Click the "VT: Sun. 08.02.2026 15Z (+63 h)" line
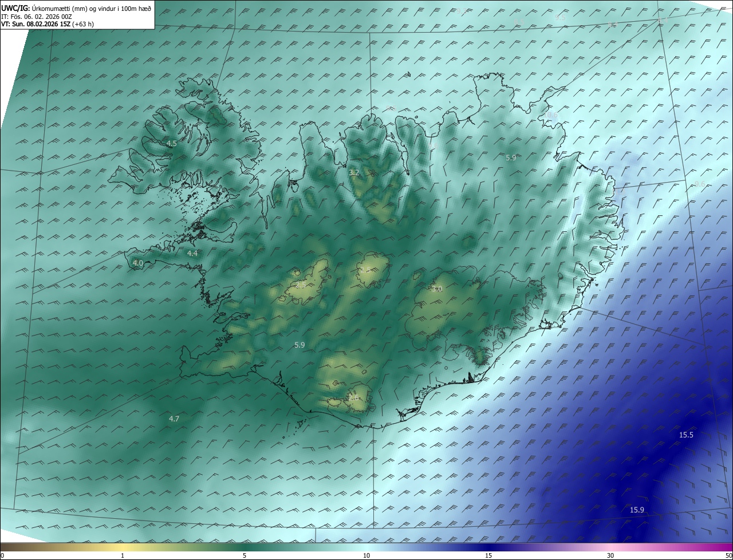The image size is (733, 560). tap(48, 24)
